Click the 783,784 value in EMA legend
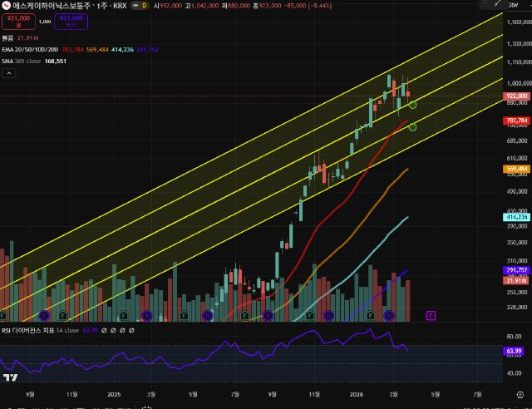532x409 pixels. [72, 50]
